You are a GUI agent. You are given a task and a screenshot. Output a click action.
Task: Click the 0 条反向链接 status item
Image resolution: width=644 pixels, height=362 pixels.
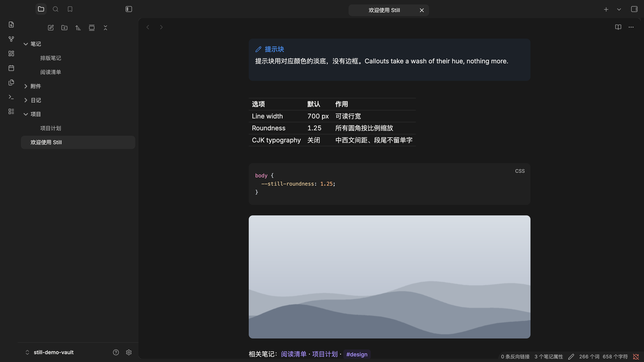[515, 357]
